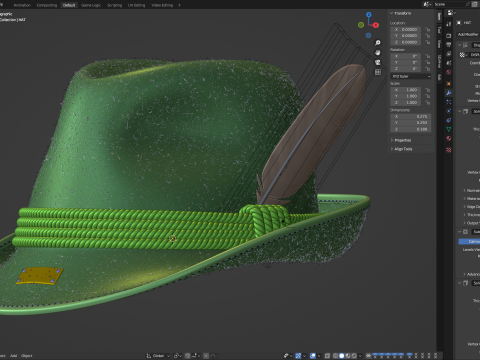Open the Global transform orientation dropdown

158,356
